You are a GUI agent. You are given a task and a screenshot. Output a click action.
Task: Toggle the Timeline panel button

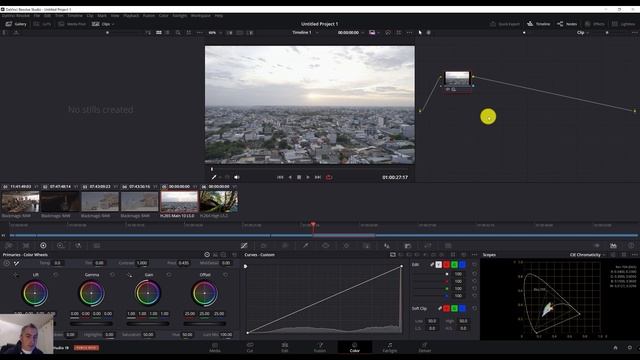(x=538, y=24)
